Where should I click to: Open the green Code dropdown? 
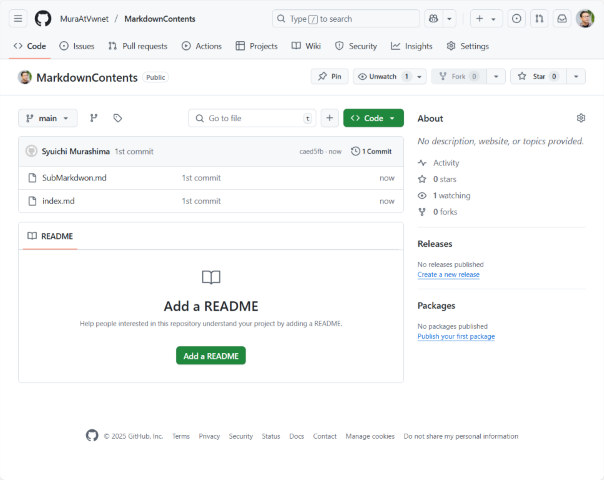click(x=373, y=118)
